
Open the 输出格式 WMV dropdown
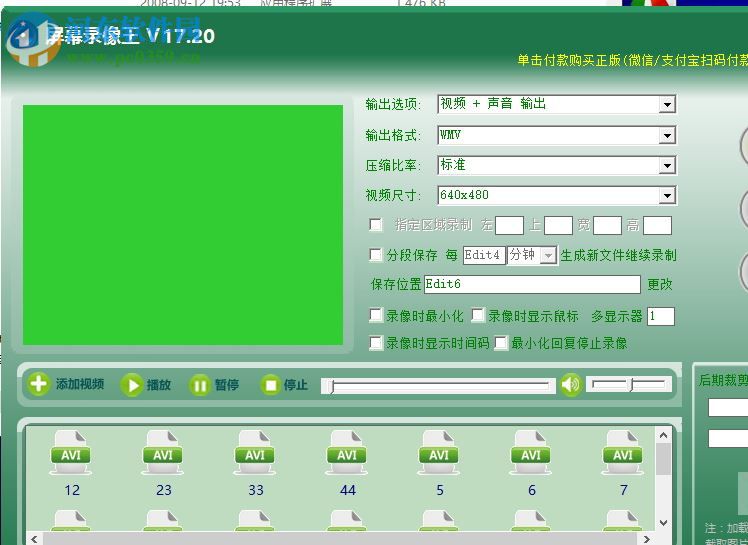667,136
